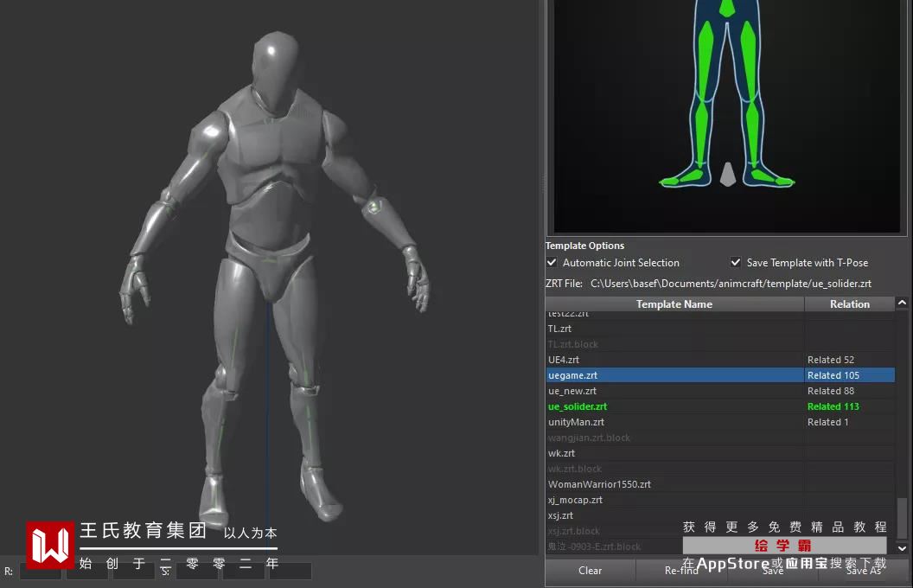Toggle Automatic Joint Selection checkbox

point(552,262)
